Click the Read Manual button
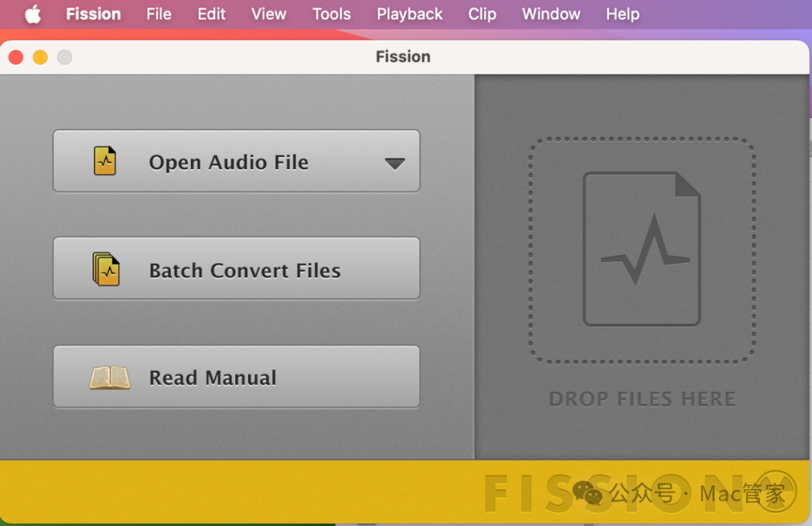Image resolution: width=812 pixels, height=526 pixels. [x=236, y=377]
